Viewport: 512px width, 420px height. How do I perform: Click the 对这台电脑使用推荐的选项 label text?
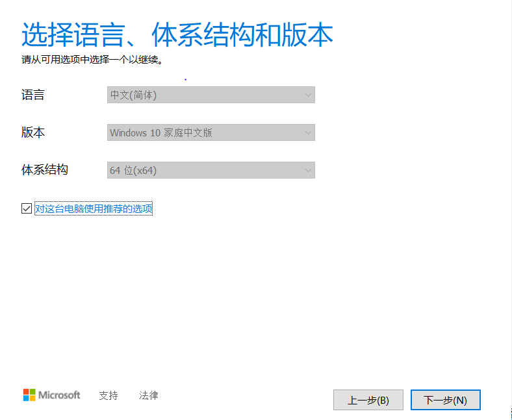pos(94,208)
